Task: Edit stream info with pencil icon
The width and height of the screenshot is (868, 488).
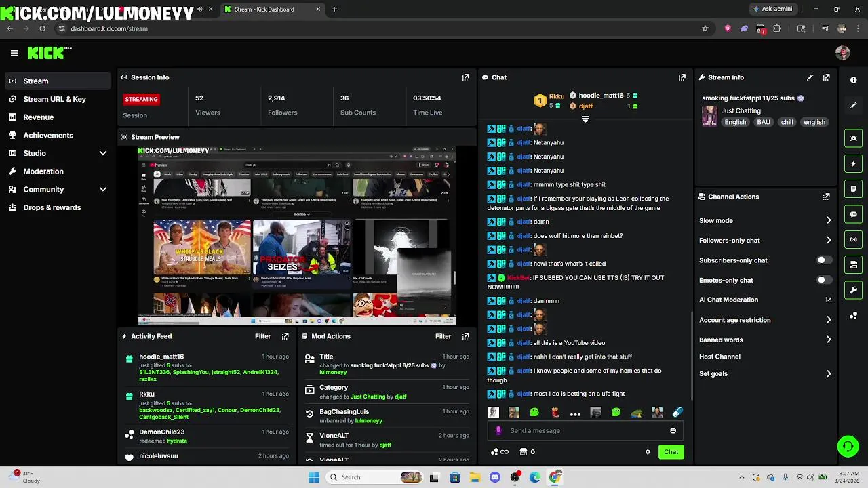Action: tap(810, 77)
